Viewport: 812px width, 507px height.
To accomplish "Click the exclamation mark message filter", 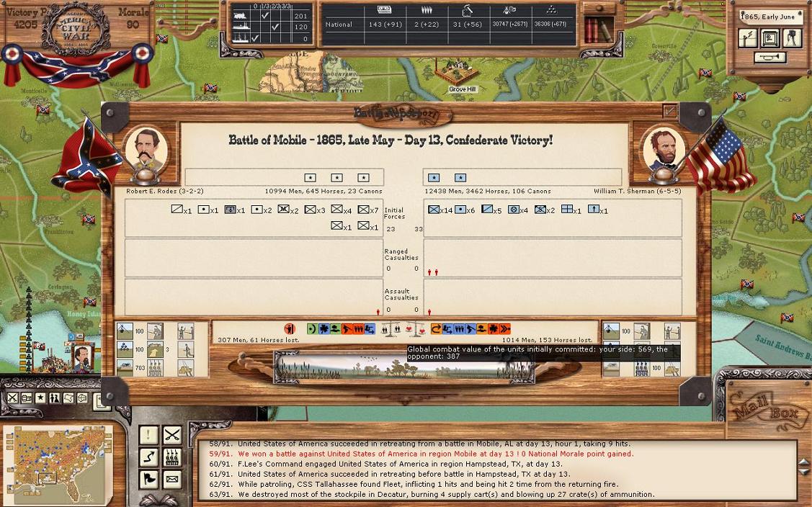I will [148, 435].
